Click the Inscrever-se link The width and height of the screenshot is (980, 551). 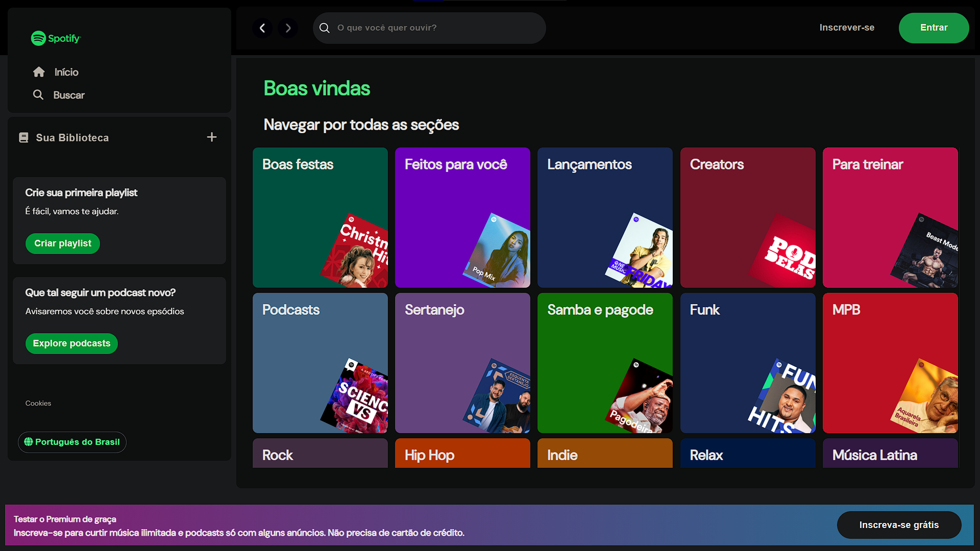[847, 28]
